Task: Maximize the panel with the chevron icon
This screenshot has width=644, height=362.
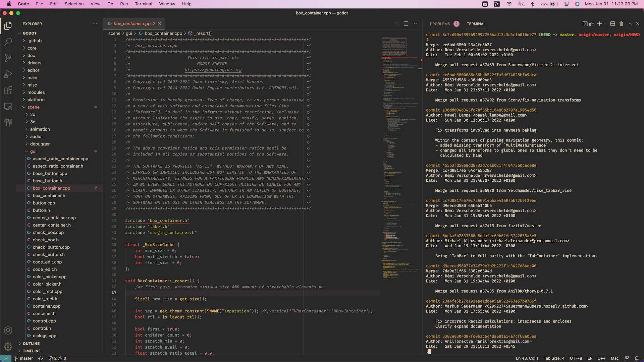Action: [x=630, y=24]
